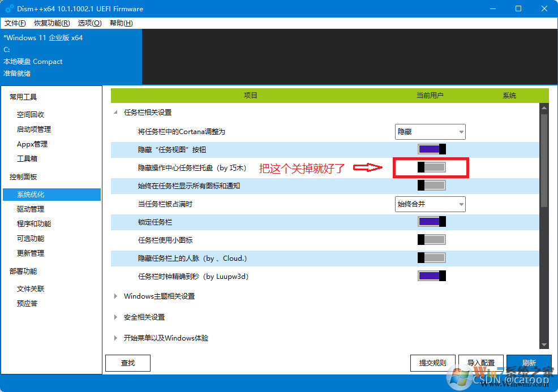558x392 pixels.
Task: Open the Cortana 隐藏 dropdown
Action: point(430,132)
